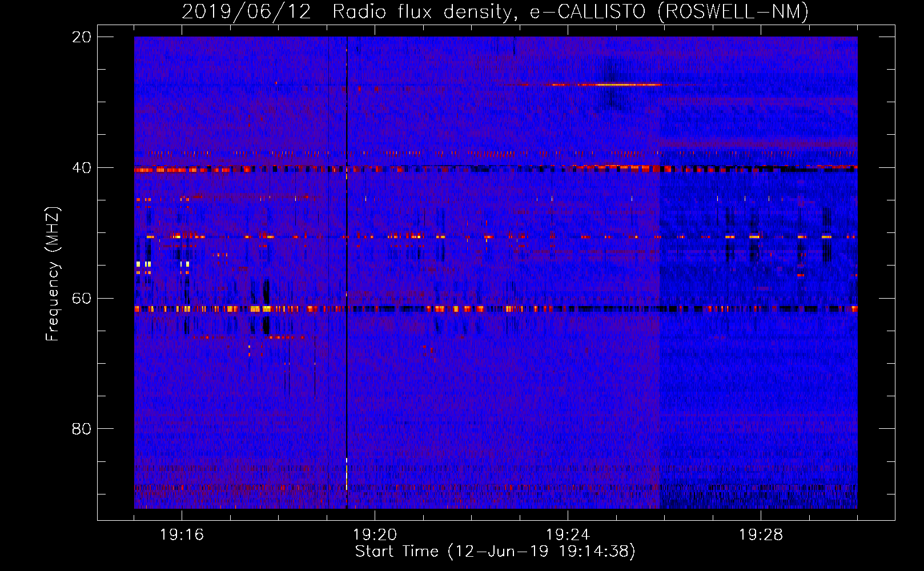Image resolution: width=924 pixels, height=571 pixels.
Task: Click the 19:16 time tick label
Action: pyautogui.click(x=182, y=534)
